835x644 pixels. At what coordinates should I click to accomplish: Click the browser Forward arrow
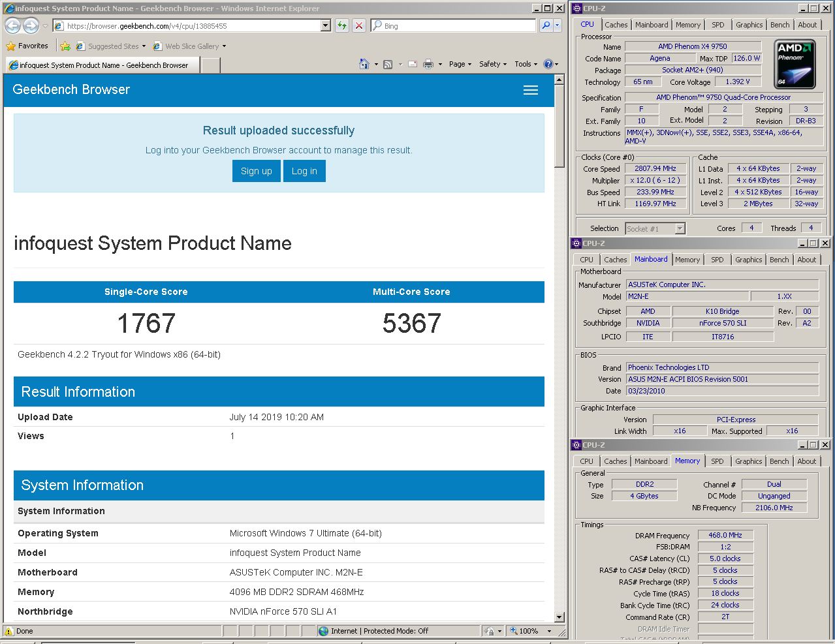31,26
